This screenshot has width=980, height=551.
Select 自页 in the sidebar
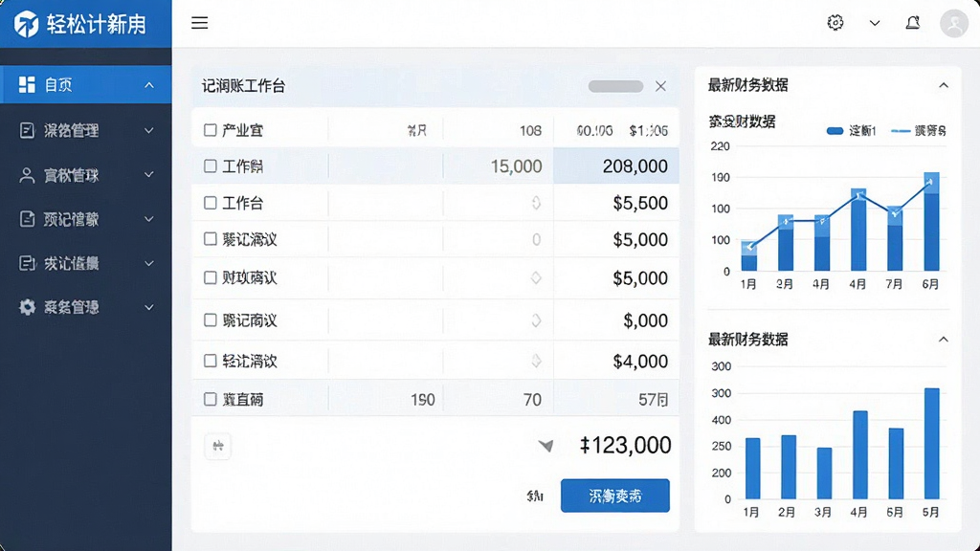coord(85,84)
